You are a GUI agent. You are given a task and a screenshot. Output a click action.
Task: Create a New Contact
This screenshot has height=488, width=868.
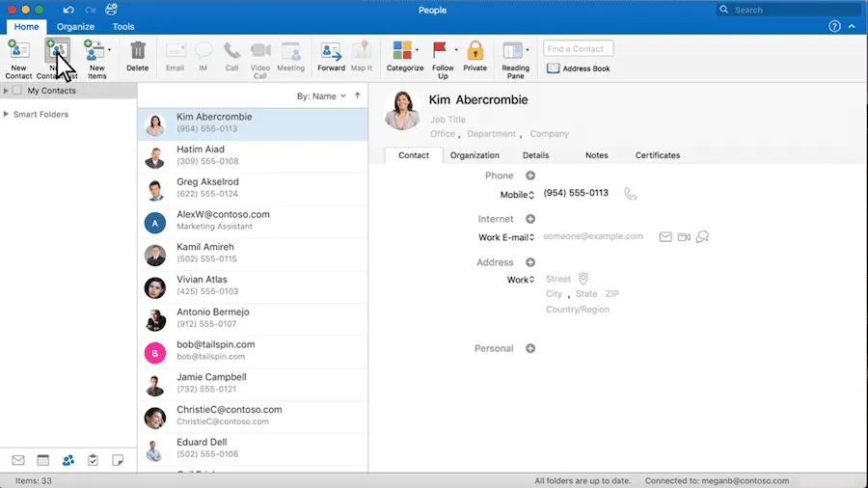pos(18,59)
